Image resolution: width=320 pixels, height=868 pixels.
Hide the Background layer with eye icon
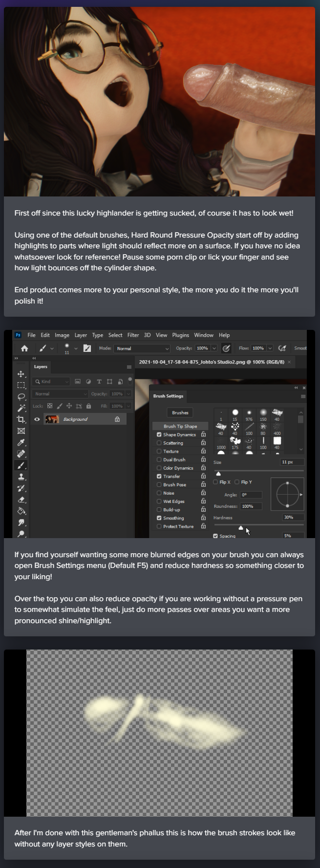pos(37,419)
